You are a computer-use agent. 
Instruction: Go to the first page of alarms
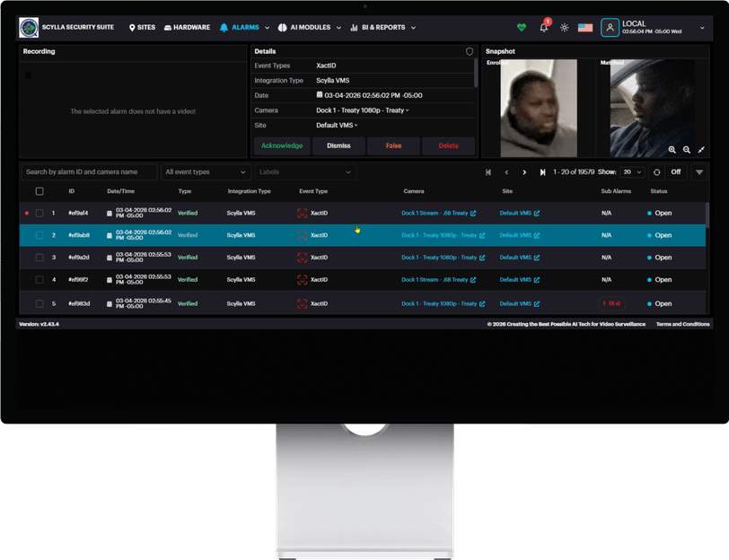[x=488, y=172]
